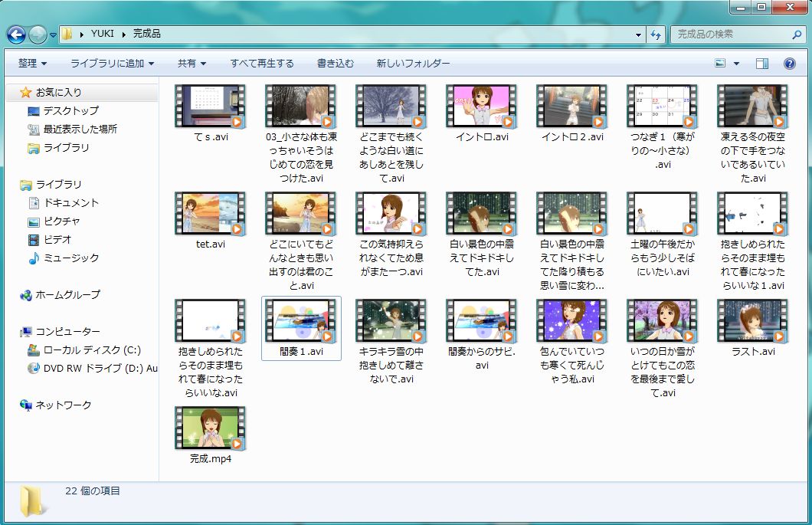Select どこまでも続くような白い道に video
The width and height of the screenshot is (812, 525).
(391, 134)
